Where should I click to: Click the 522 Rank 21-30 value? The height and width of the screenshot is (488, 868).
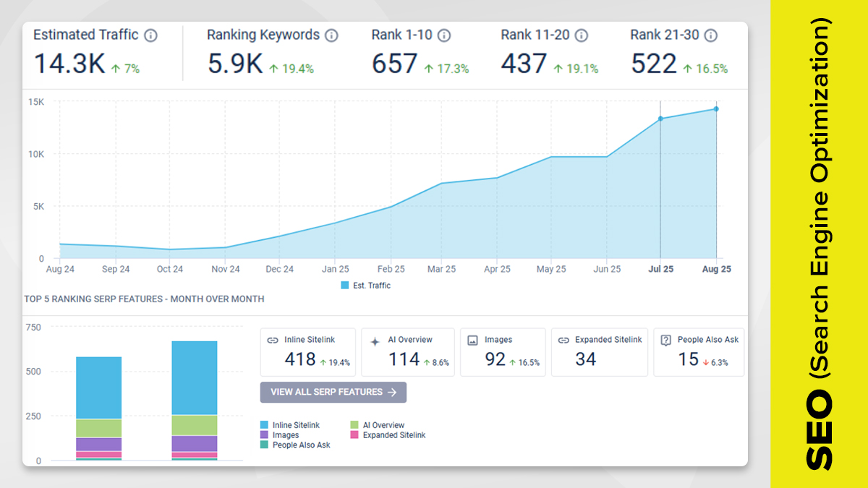tap(654, 64)
